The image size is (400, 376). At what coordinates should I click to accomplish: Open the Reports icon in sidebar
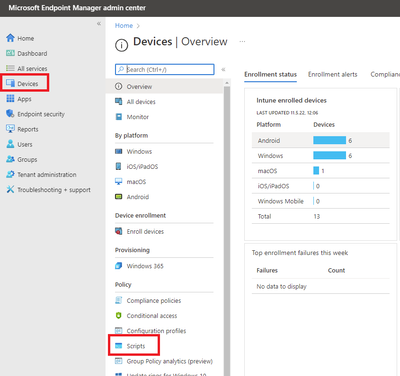click(x=10, y=129)
